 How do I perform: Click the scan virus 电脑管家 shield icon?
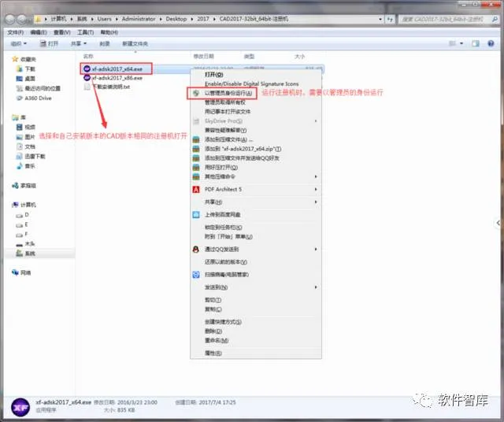point(196,275)
